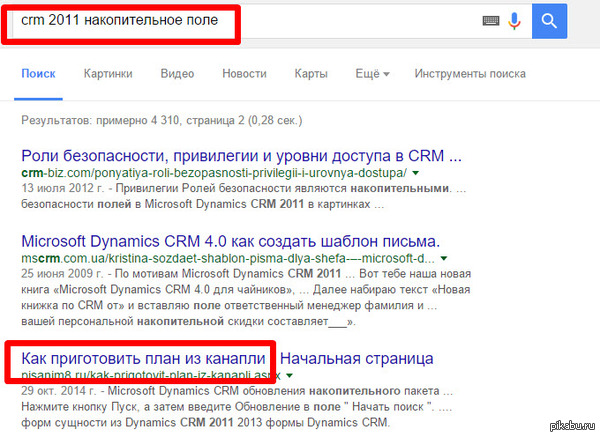Screen dimensions: 600x437
Task: Click the date text 29 окт. 2014 г.
Action: point(59,391)
